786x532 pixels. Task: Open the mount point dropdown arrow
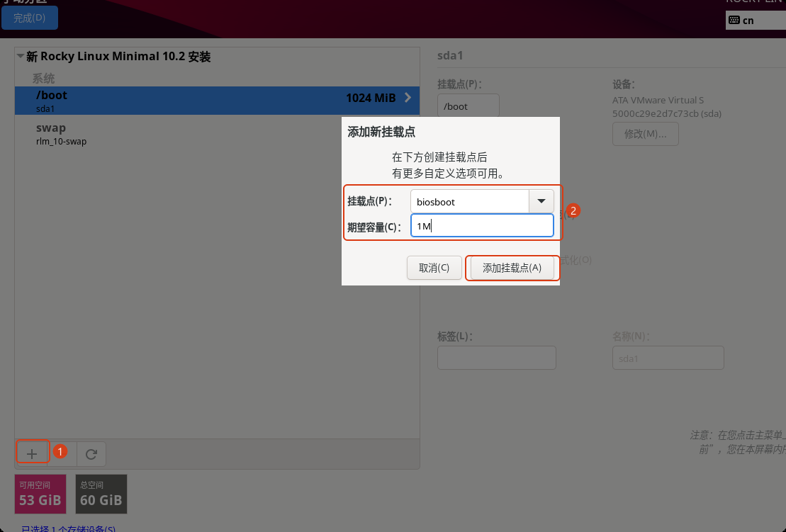click(541, 201)
